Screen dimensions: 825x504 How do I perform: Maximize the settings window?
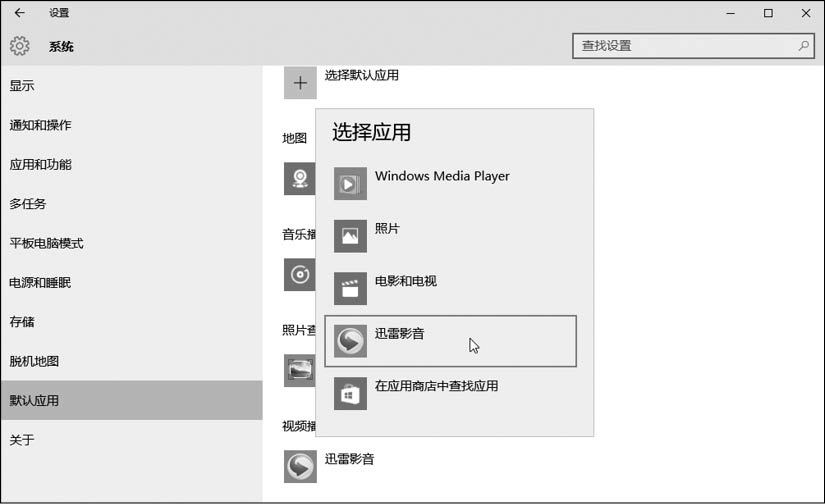coord(768,13)
